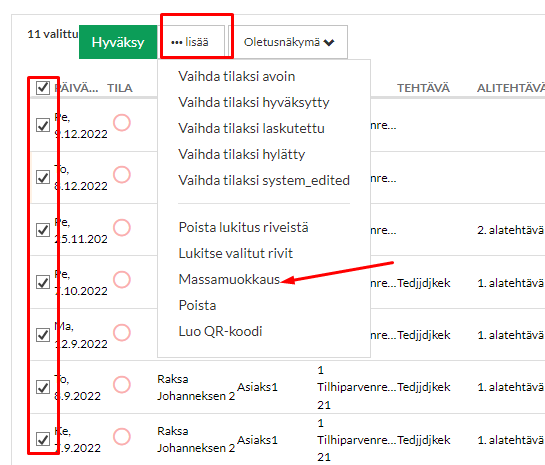
Task: Toggle the select-all checkbox in header
Action: point(43,88)
